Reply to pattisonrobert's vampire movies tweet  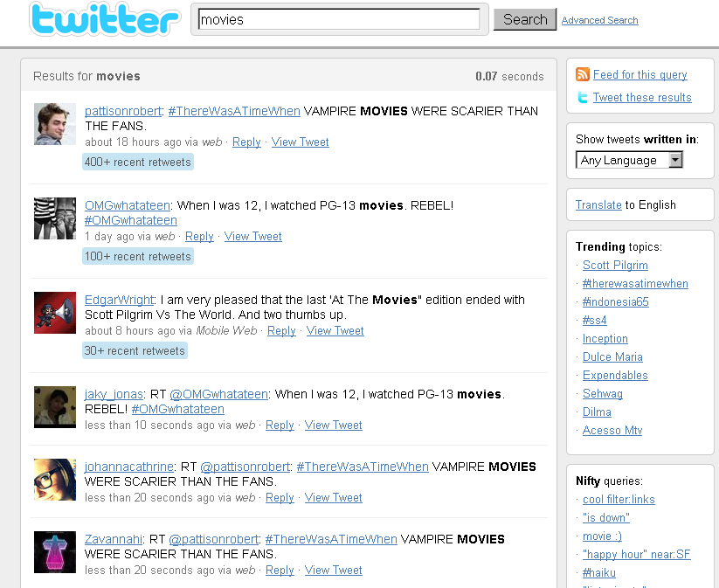(x=246, y=142)
